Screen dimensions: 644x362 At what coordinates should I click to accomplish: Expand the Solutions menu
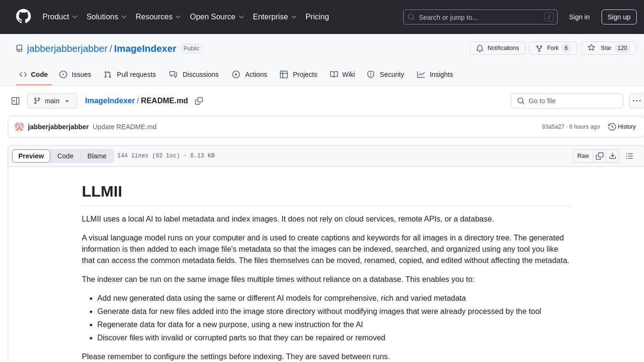click(107, 17)
